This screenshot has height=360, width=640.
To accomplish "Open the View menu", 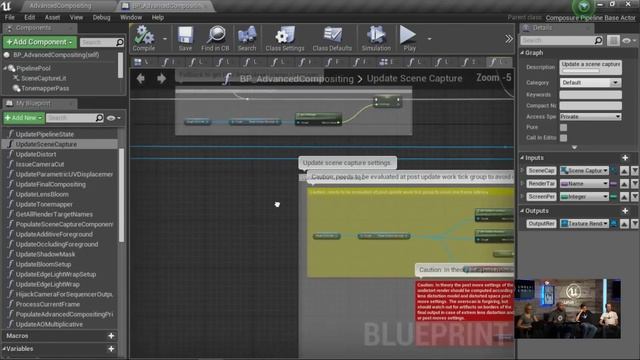I will (x=76, y=18).
